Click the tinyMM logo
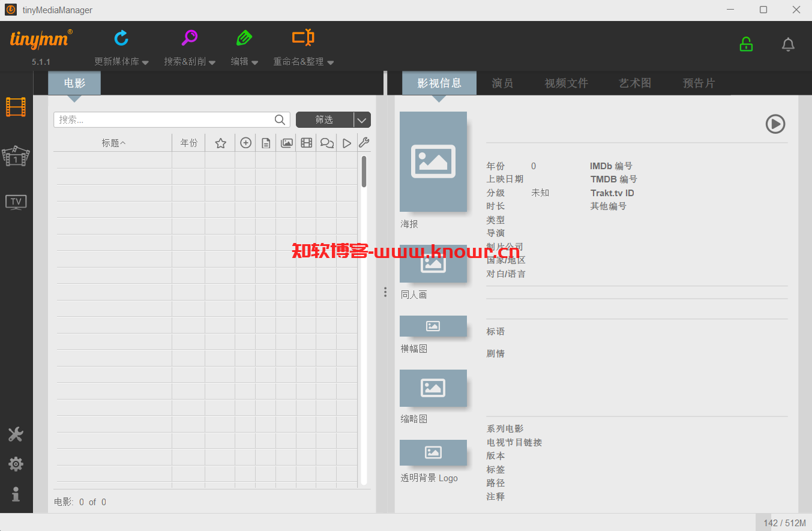This screenshot has width=812, height=531. click(41, 40)
